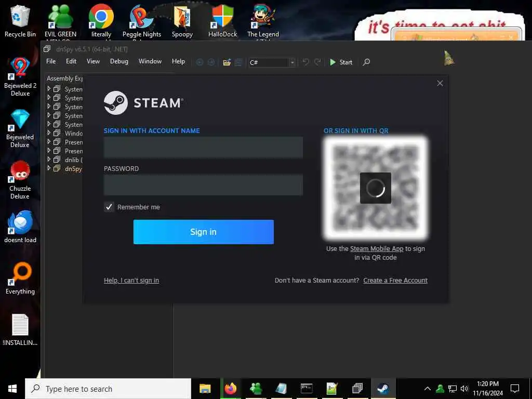Screen dimensions: 532x399
Task: Click the command prompt taskbar icon
Action: (x=307, y=389)
